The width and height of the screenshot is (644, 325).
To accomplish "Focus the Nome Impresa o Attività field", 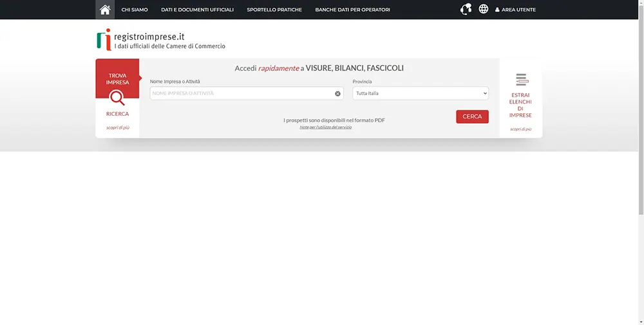I will [247, 93].
